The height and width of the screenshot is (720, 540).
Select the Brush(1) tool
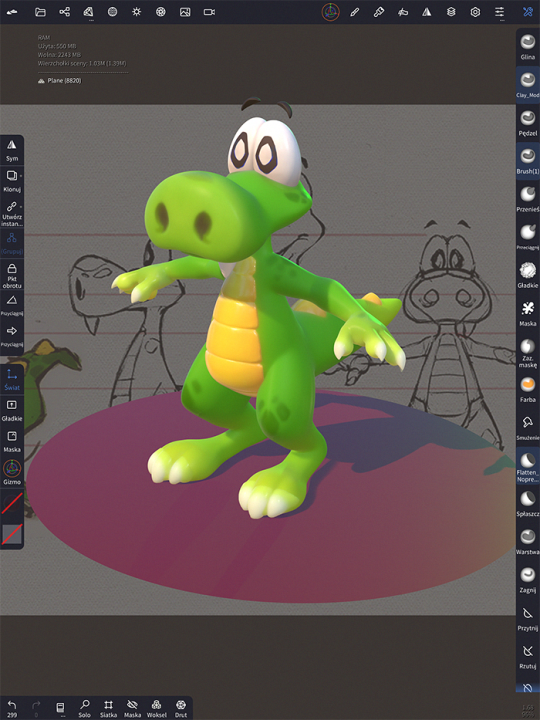528,160
